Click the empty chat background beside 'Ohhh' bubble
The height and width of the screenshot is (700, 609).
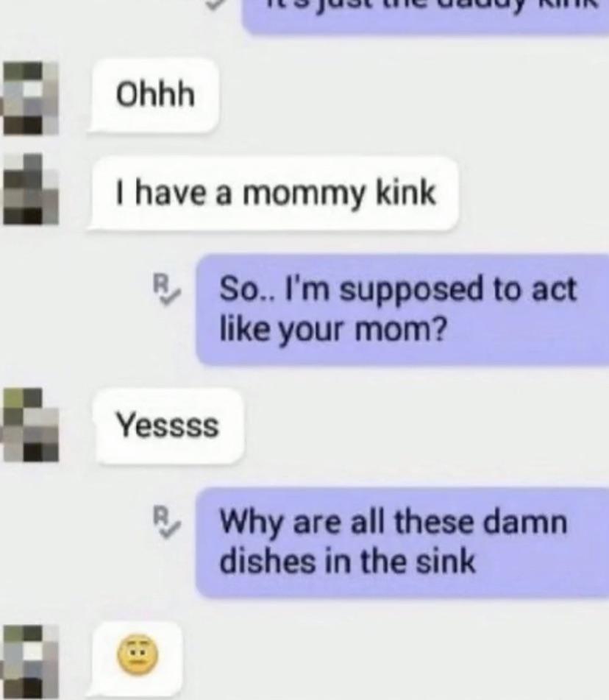402,96
